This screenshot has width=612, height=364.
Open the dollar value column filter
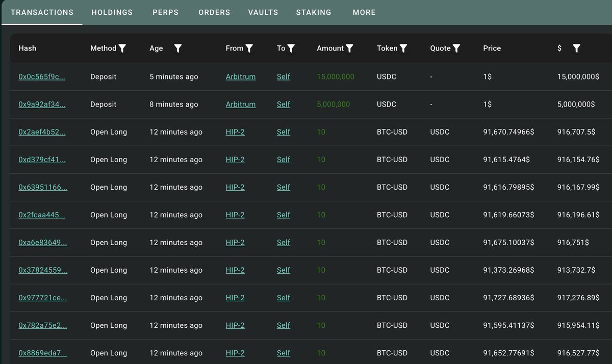click(x=576, y=48)
